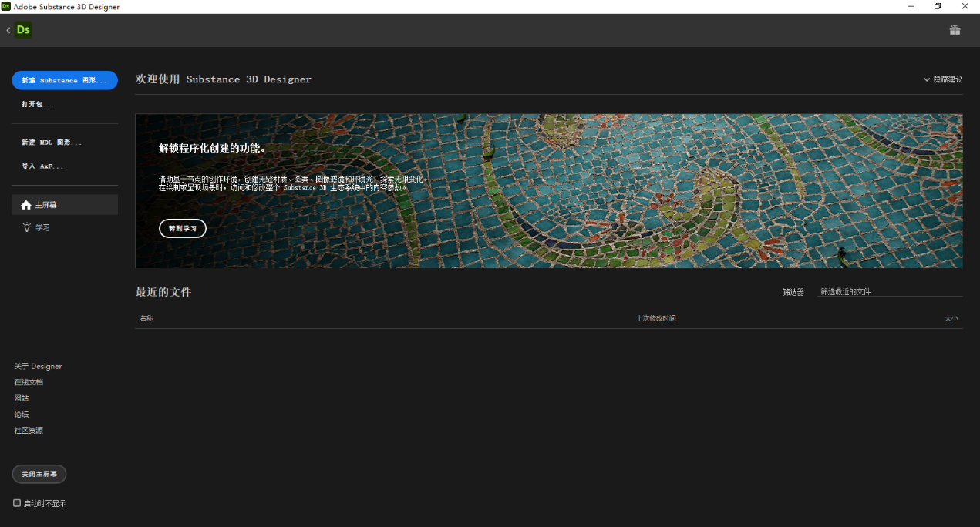Sort recent files by the 名称 column
The image size is (980, 527).
[146, 318]
